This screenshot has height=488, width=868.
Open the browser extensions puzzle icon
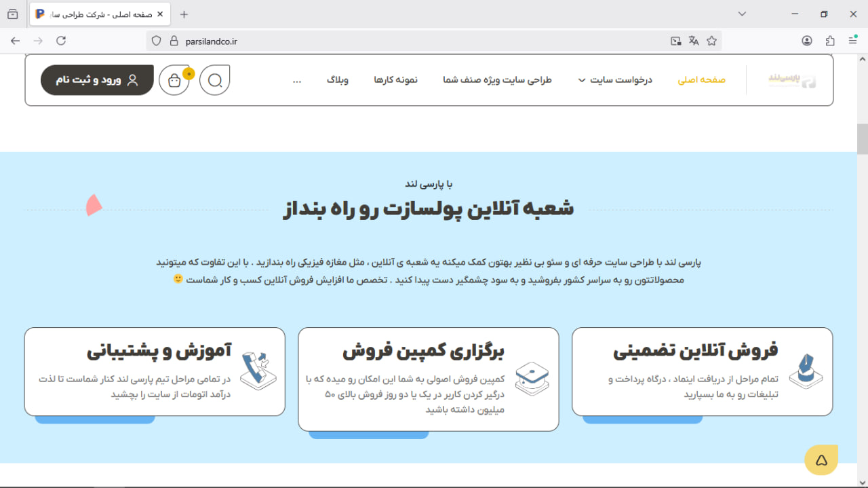pos(829,41)
